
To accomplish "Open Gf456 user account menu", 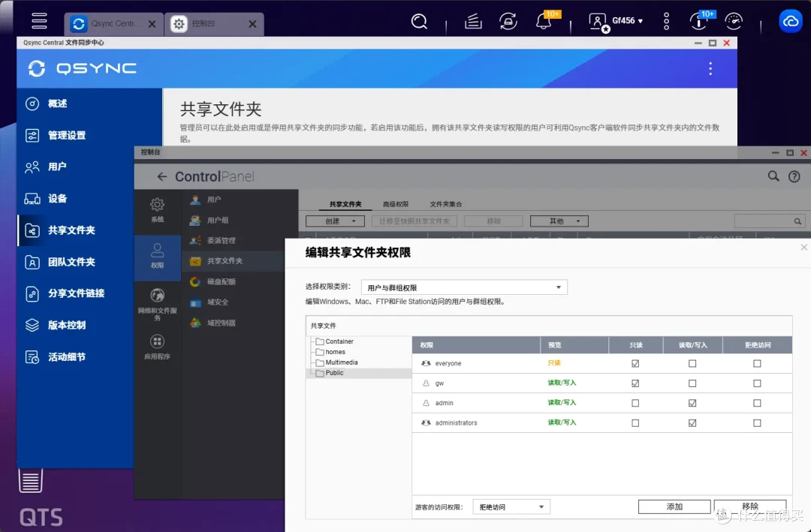I will click(x=617, y=21).
